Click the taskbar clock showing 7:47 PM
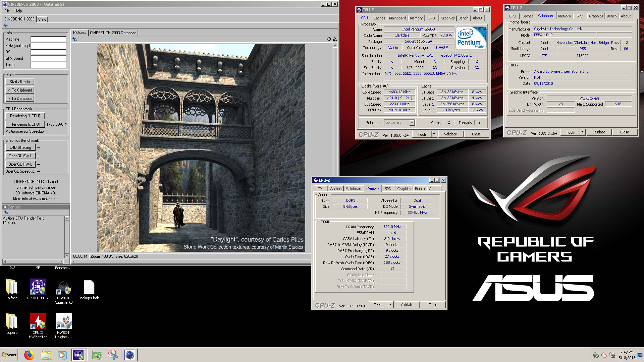The width and height of the screenshot is (644, 362). [627, 355]
